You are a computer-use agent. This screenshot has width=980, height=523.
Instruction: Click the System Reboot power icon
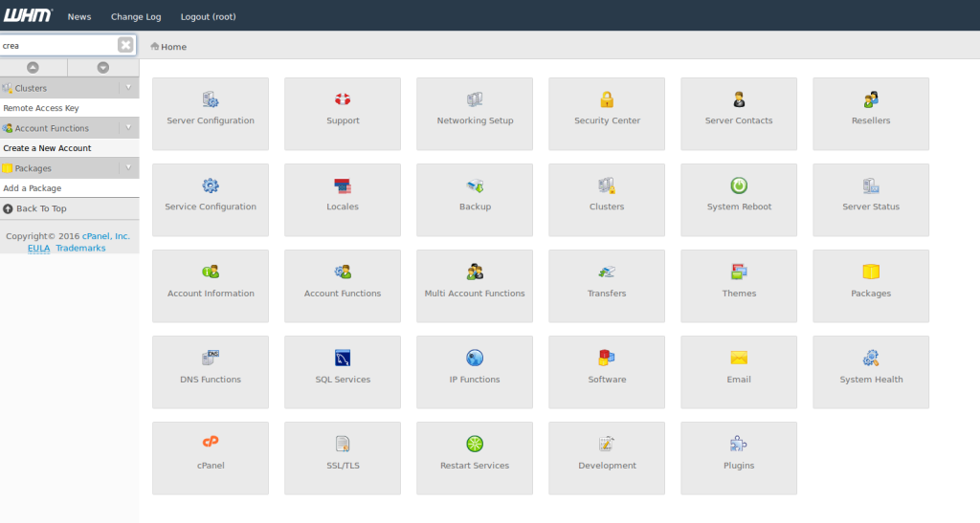coord(739,185)
